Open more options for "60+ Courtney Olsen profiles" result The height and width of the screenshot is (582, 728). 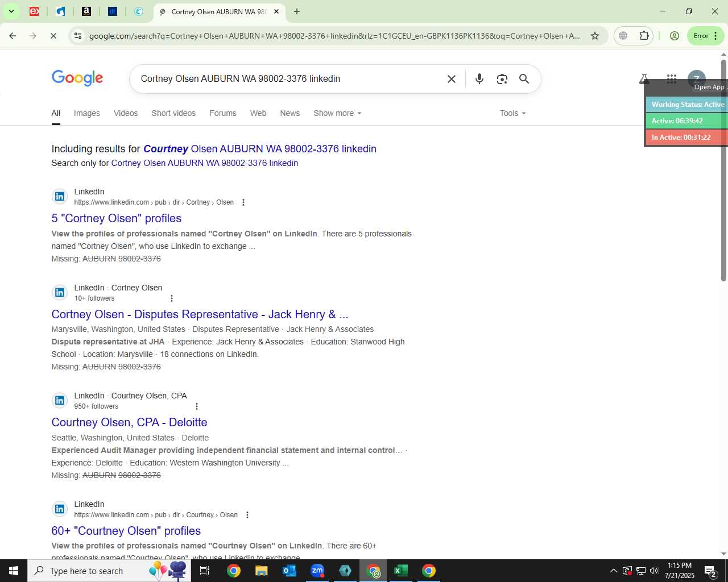tap(247, 515)
